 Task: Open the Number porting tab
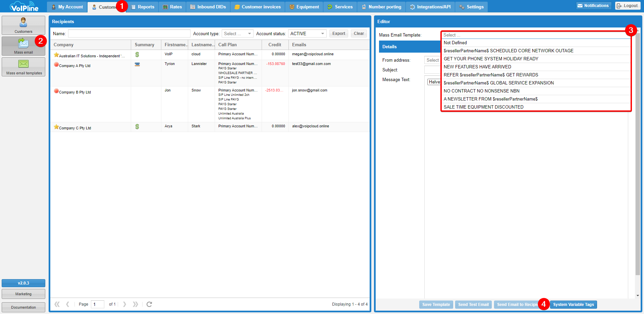(381, 7)
